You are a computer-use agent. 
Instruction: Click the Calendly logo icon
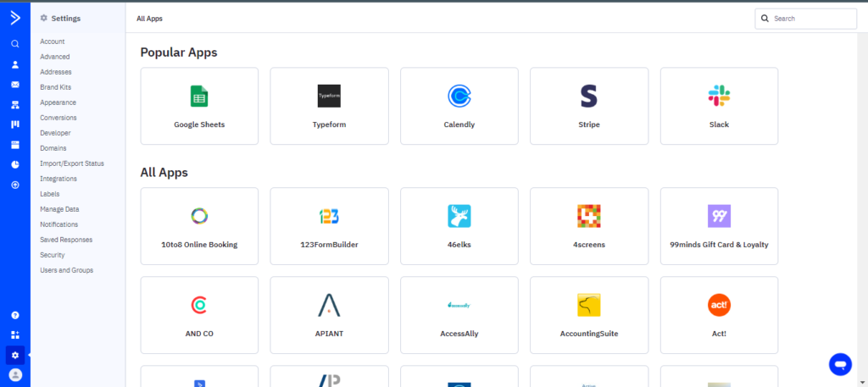pos(459,97)
